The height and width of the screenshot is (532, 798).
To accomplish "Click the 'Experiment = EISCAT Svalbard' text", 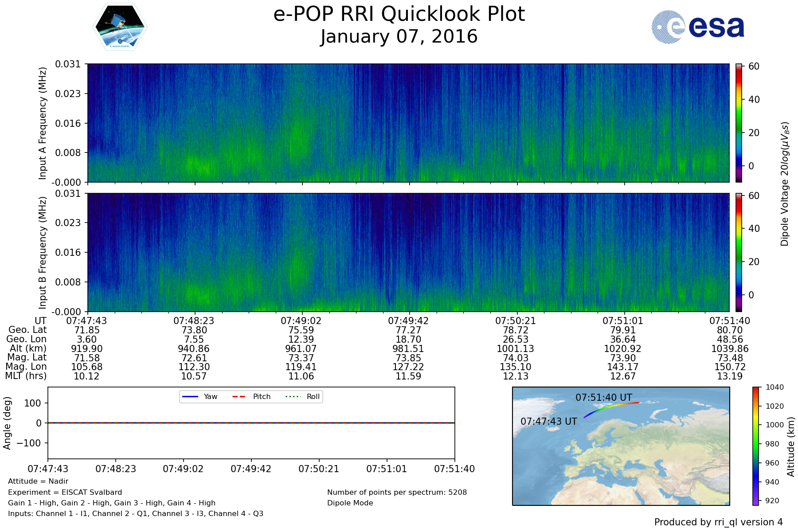I will point(65,492).
